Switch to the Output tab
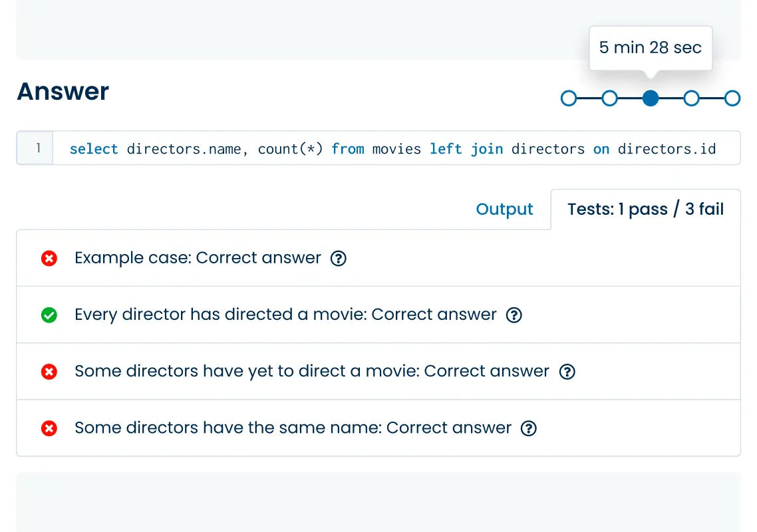This screenshot has height=532, width=757. click(x=504, y=209)
